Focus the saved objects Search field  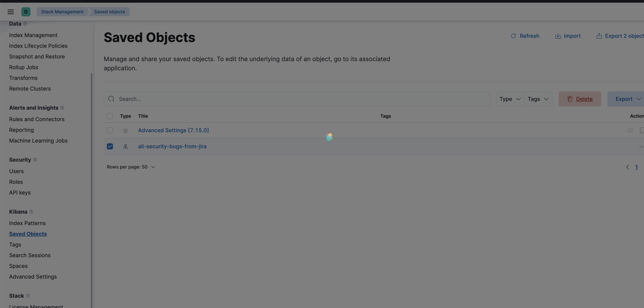click(297, 99)
